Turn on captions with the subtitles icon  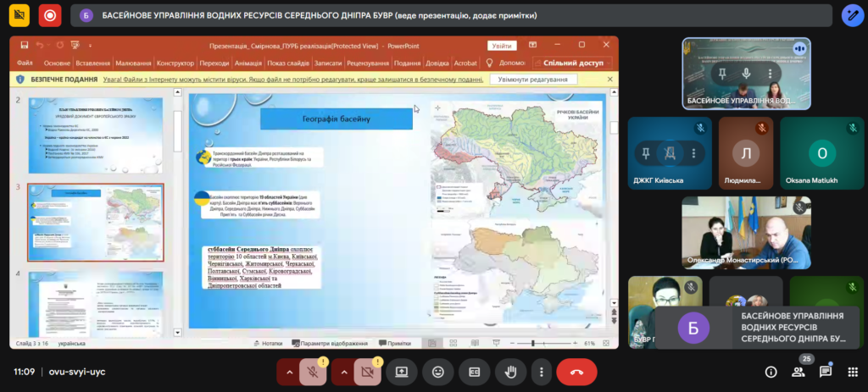[475, 372]
